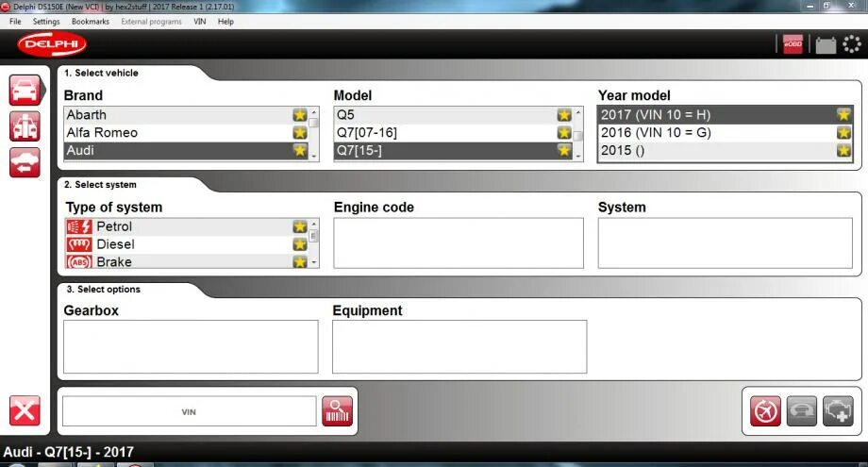868x467 pixels.
Task: Select Alfa Romeo in Brand list
Action: tap(187, 133)
